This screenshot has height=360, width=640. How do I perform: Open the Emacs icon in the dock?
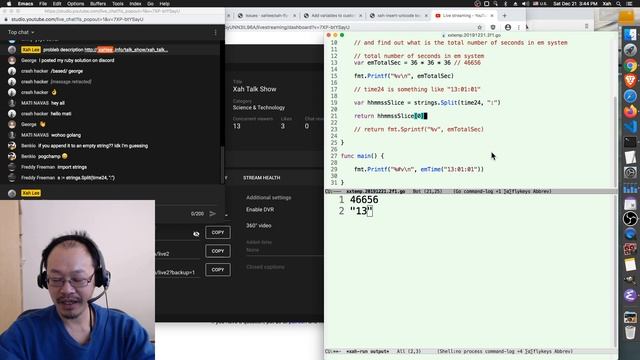tap(630, 295)
